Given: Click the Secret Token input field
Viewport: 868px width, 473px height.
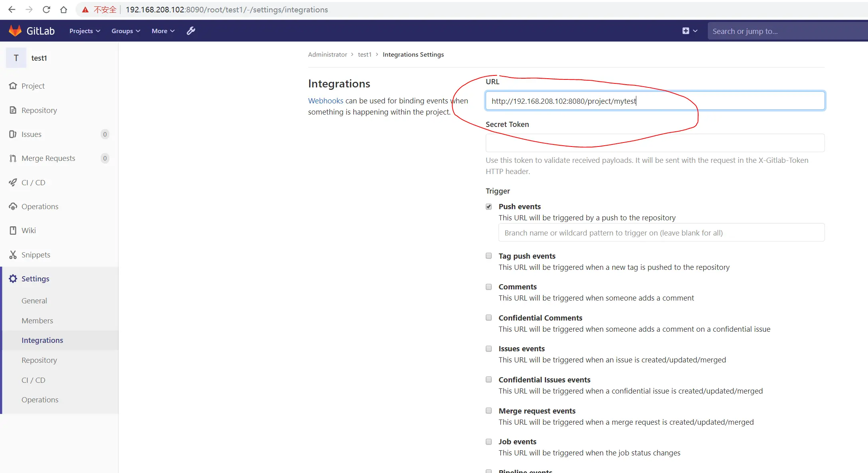Looking at the screenshot, I should pos(655,143).
